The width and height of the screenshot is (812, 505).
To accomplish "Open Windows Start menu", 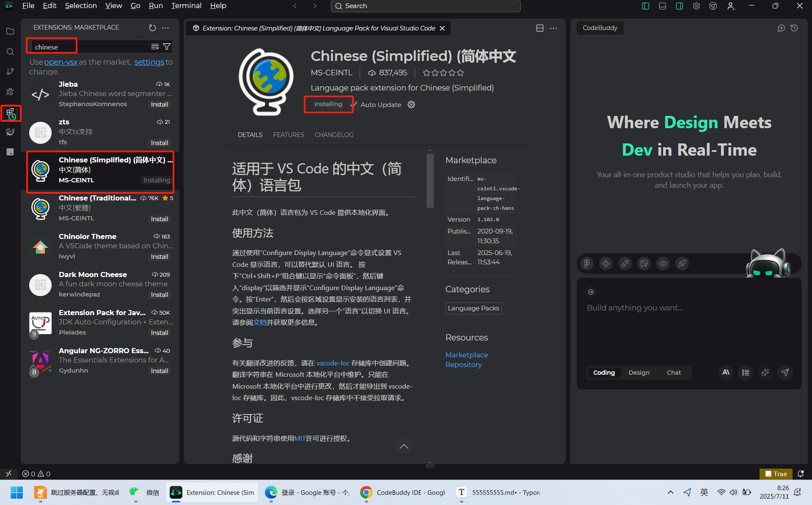I will coord(17,492).
